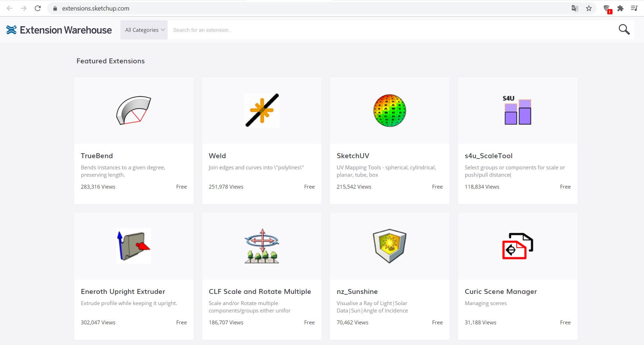Click the padlock site security icon
The image size is (644, 345).
coord(55,8)
